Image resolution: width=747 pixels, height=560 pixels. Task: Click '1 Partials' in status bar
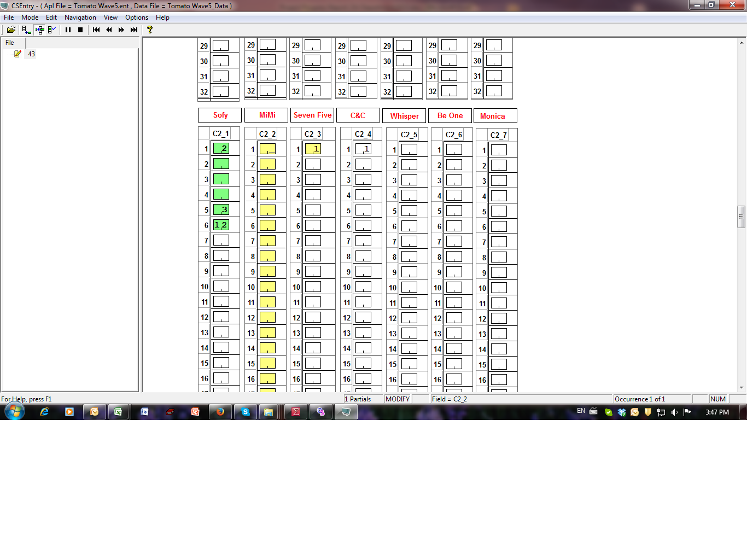tap(358, 399)
